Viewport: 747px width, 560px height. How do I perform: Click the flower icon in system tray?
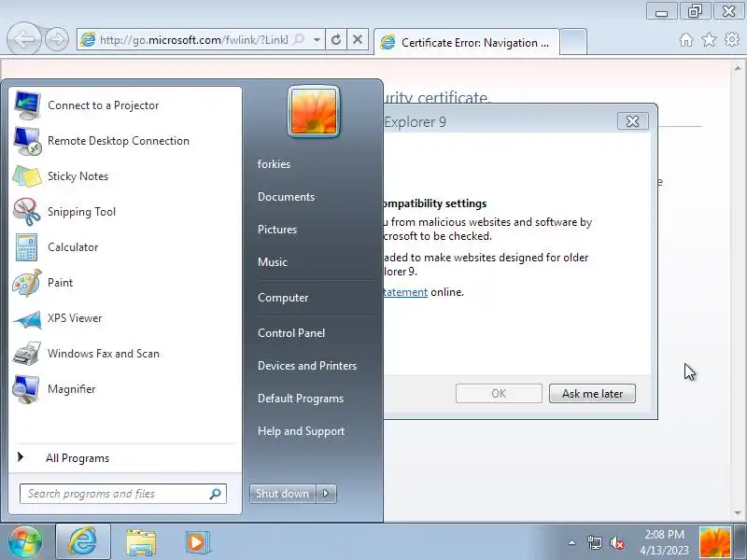point(714,542)
